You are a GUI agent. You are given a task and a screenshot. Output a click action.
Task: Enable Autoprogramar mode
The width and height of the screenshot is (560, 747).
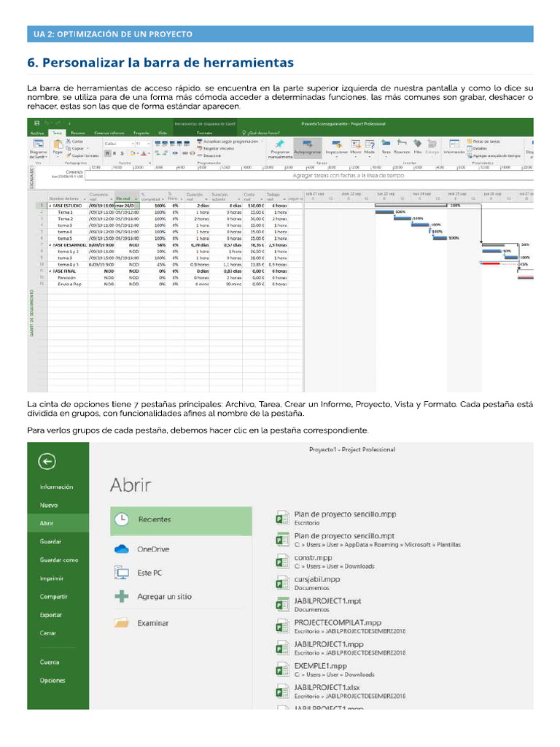(x=308, y=147)
